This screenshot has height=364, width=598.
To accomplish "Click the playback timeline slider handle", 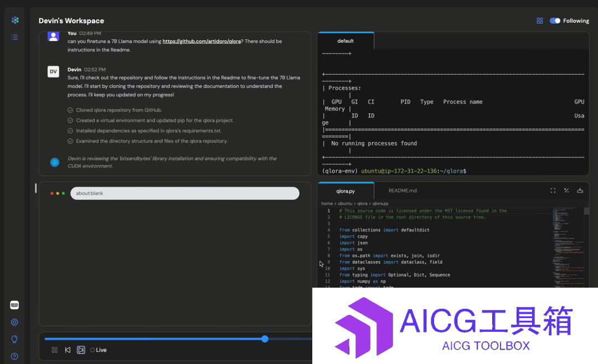I will click(x=265, y=339).
